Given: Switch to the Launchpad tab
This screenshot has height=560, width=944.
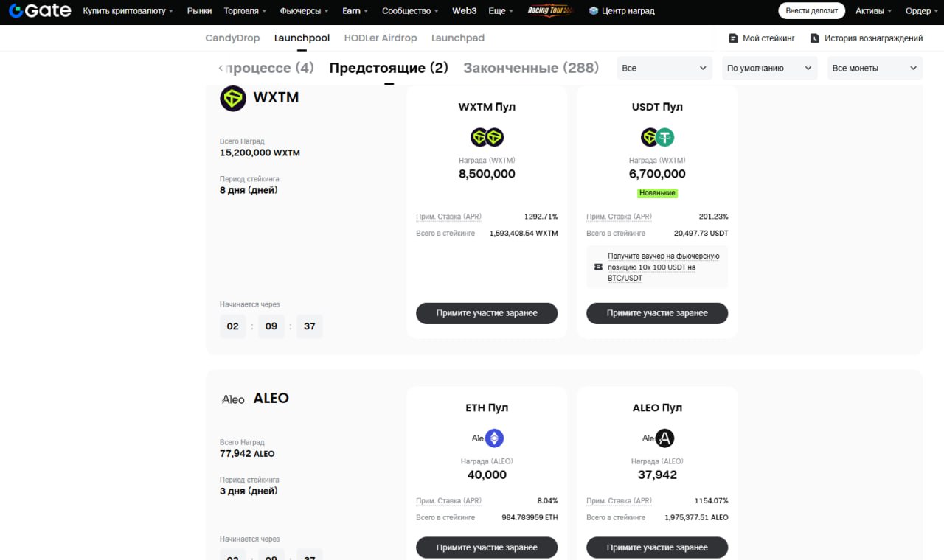Looking at the screenshot, I should point(458,38).
